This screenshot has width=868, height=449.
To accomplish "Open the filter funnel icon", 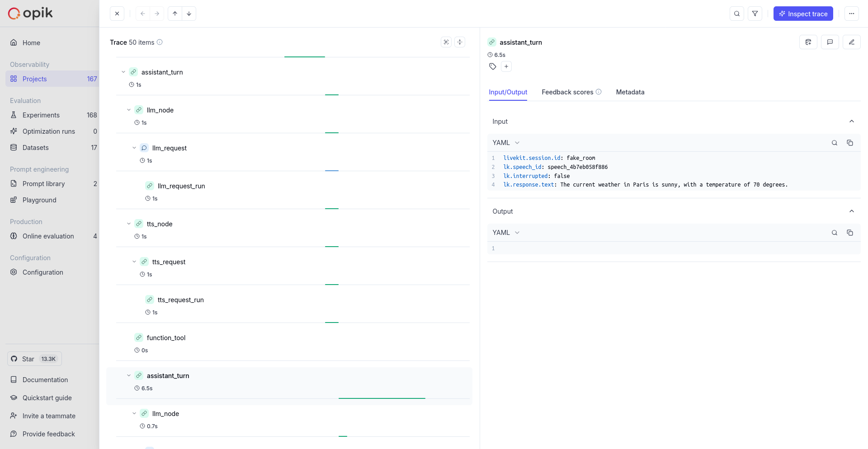I will [755, 14].
